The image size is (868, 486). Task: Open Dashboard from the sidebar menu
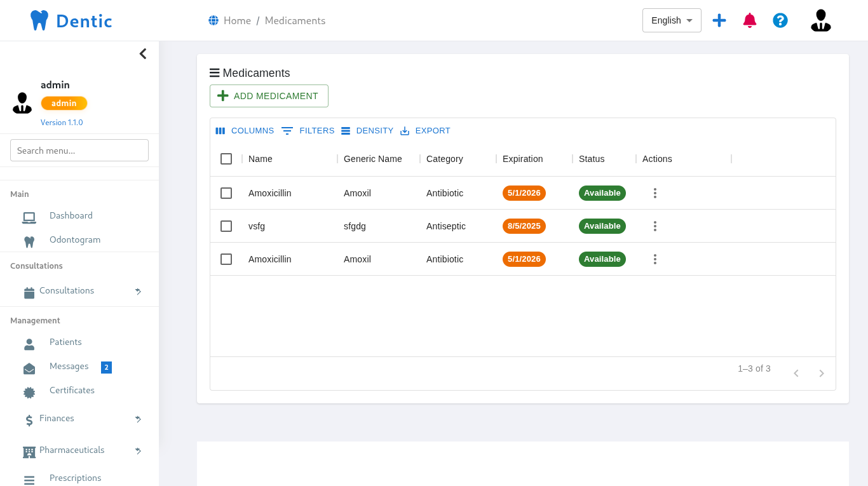[71, 216]
